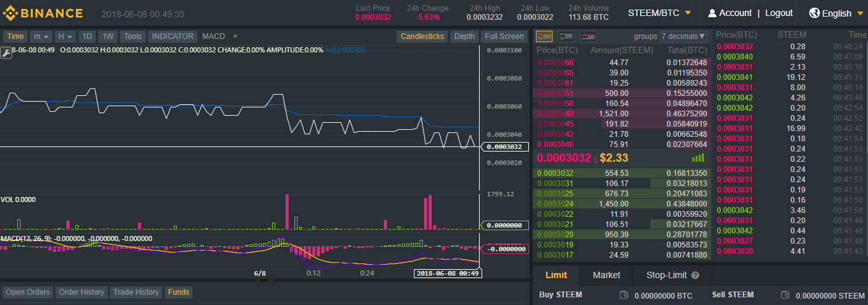Open the Trade History tab
The image size is (868, 305).
pos(135,292)
